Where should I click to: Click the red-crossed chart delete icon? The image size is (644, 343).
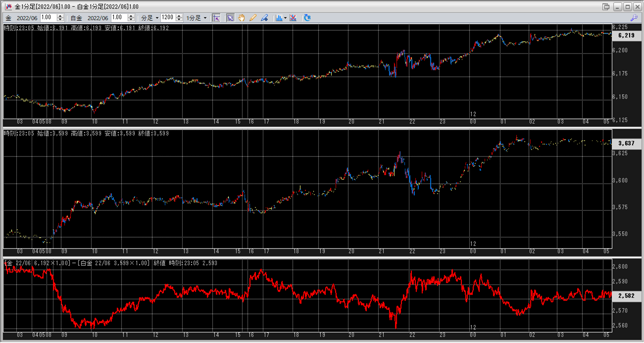(x=293, y=18)
